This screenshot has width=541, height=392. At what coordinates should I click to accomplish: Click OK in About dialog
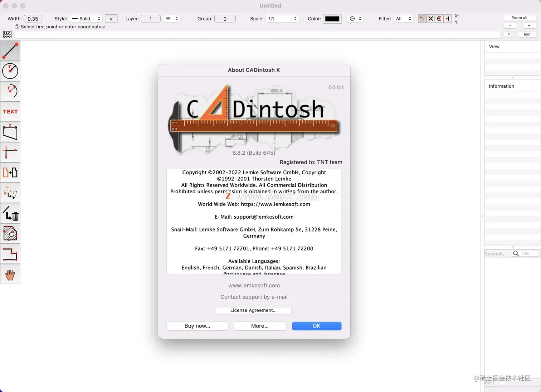pos(316,326)
